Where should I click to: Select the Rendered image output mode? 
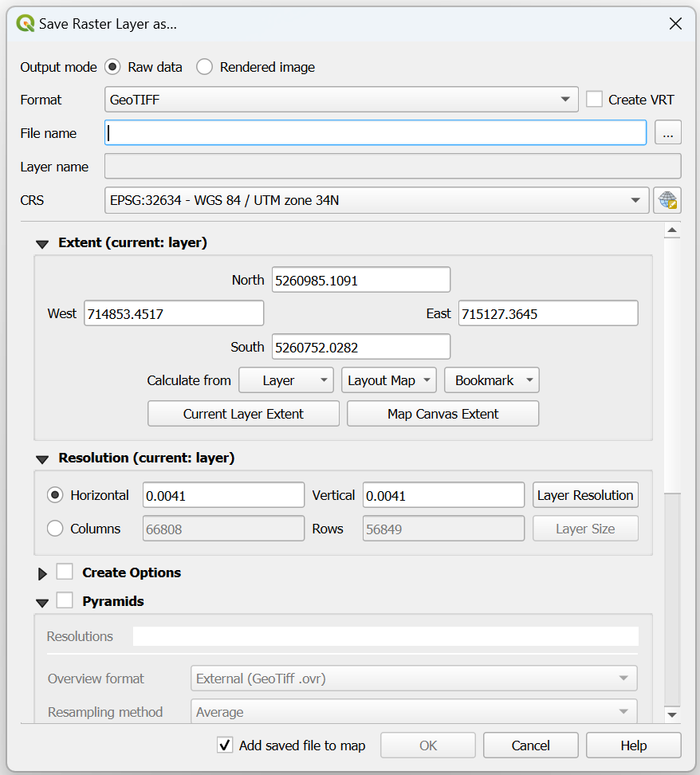(x=204, y=67)
